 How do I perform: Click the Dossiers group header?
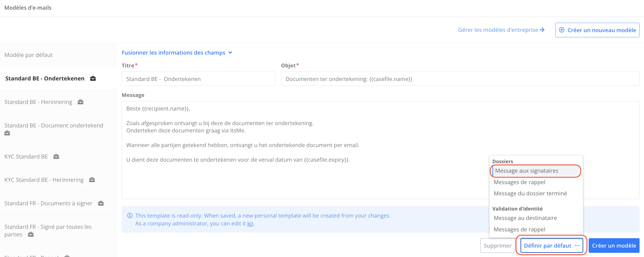(503, 161)
